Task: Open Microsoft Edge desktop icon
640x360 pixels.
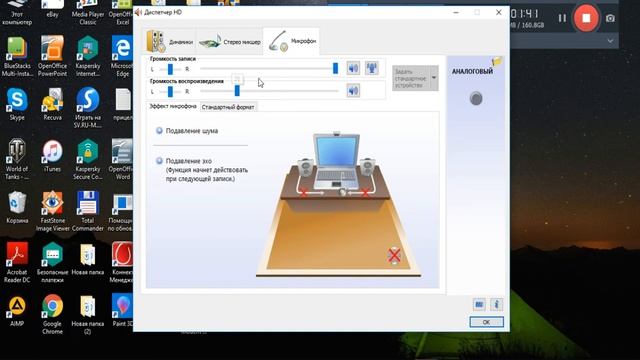Action: click(122, 56)
